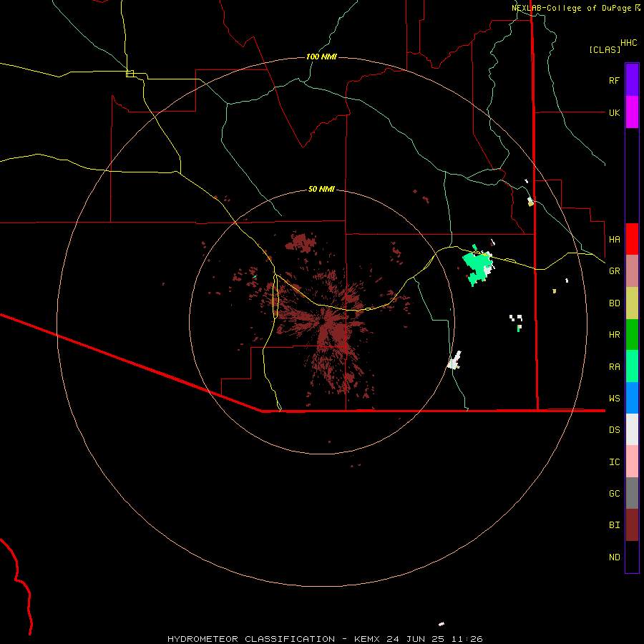The image size is (644, 644).
Task: Click the "HA" legend label
Action: (614, 239)
